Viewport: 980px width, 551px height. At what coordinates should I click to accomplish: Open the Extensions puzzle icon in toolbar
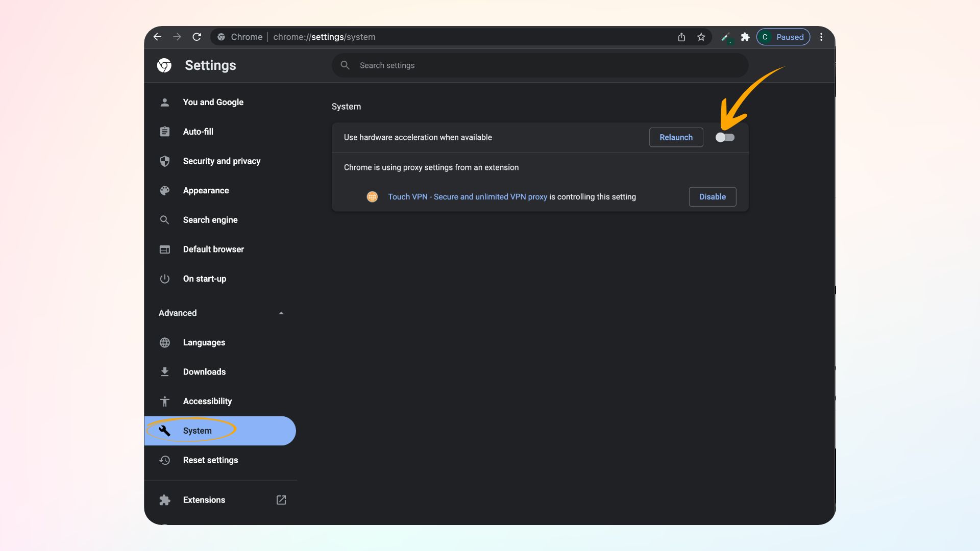click(745, 37)
